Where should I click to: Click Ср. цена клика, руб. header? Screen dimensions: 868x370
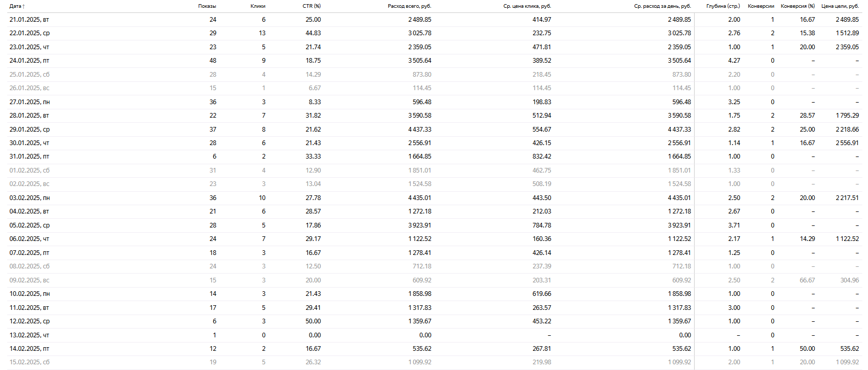click(527, 6)
